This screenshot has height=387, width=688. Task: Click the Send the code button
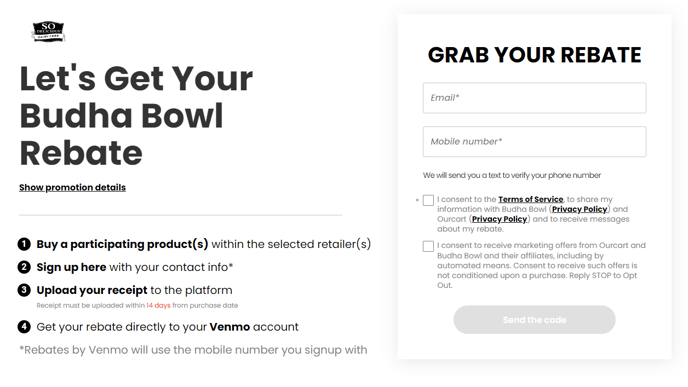(534, 320)
